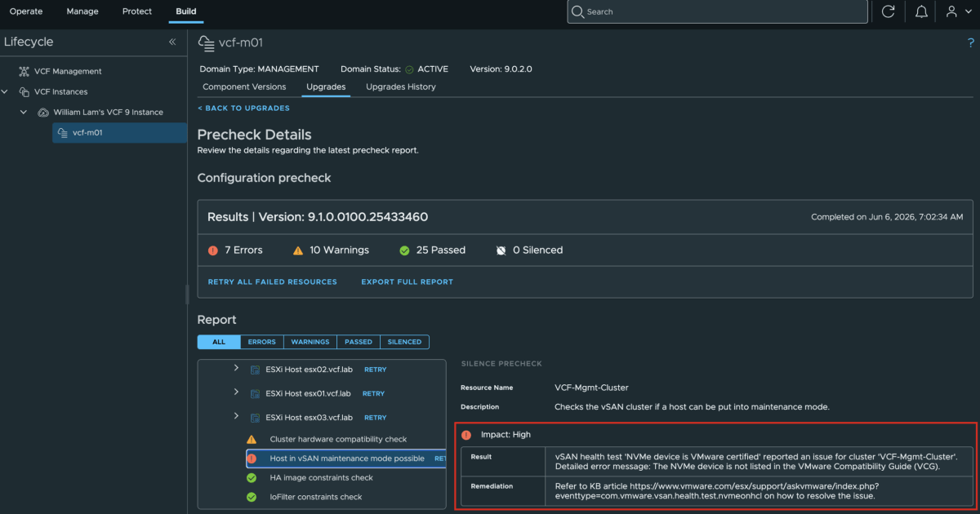The height and width of the screenshot is (514, 980).
Task: Open the Build menu
Action: click(x=186, y=11)
